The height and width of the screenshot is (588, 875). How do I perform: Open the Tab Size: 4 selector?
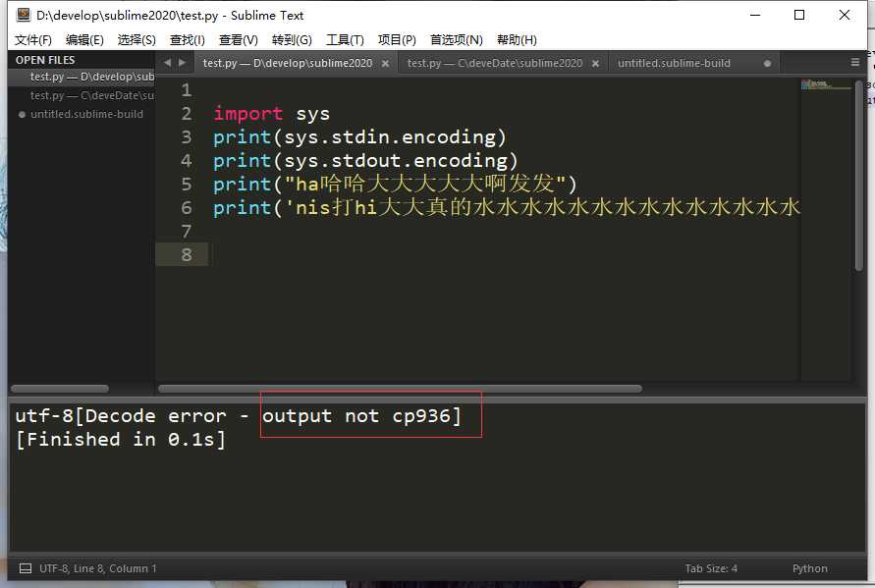711,568
